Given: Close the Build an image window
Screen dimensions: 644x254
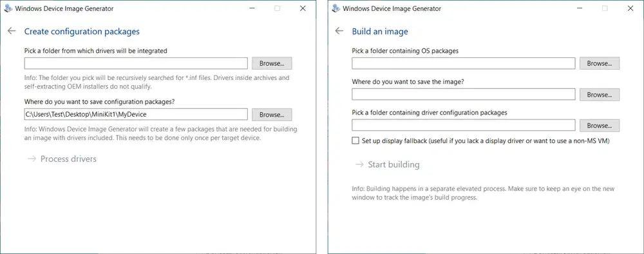Looking at the screenshot, I should [x=630, y=8].
